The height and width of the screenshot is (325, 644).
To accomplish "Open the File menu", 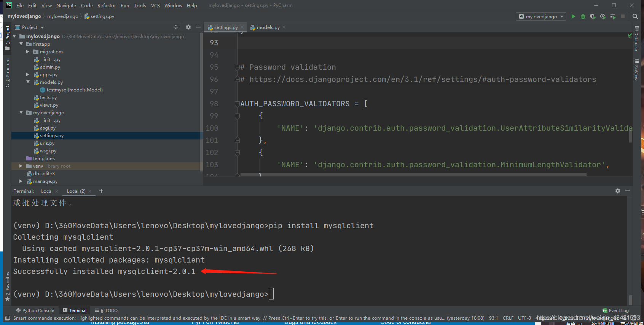I will (20, 5).
